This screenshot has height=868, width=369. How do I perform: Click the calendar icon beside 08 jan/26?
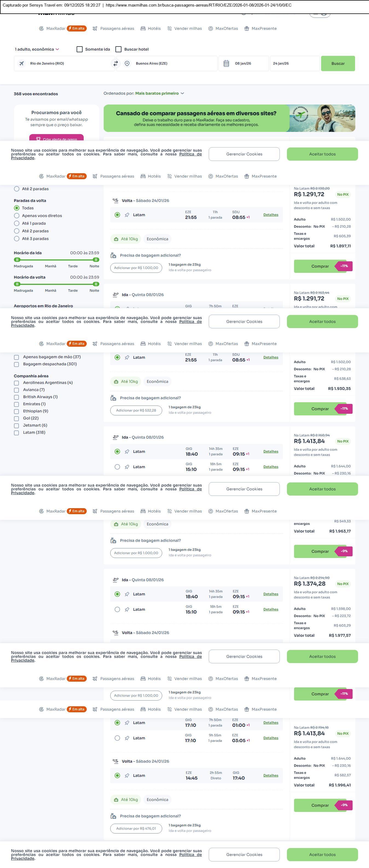pyautogui.click(x=226, y=63)
